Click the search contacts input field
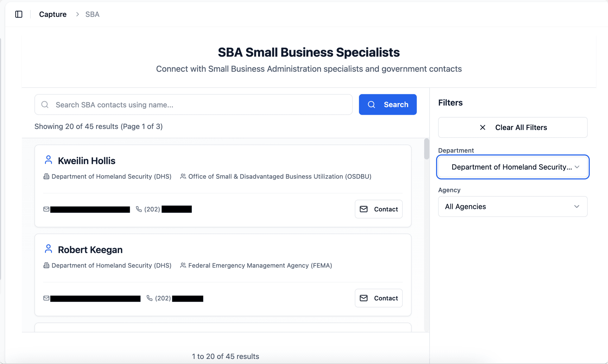608x364 pixels. point(193,104)
